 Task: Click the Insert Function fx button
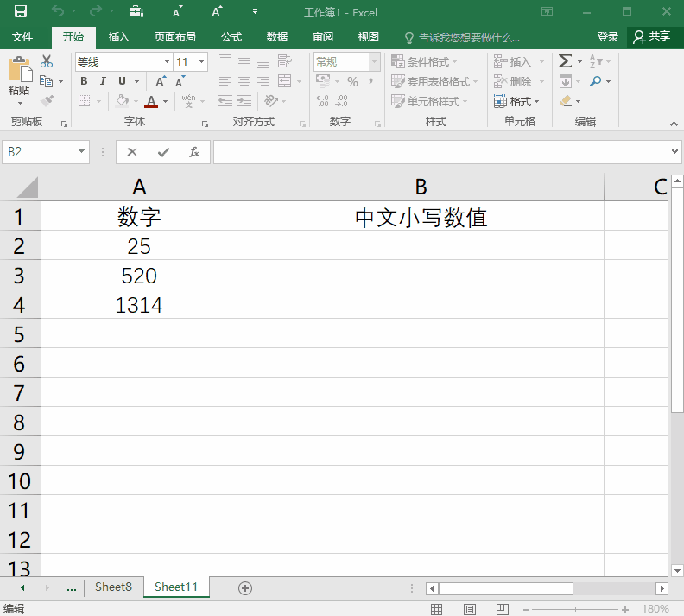click(194, 152)
